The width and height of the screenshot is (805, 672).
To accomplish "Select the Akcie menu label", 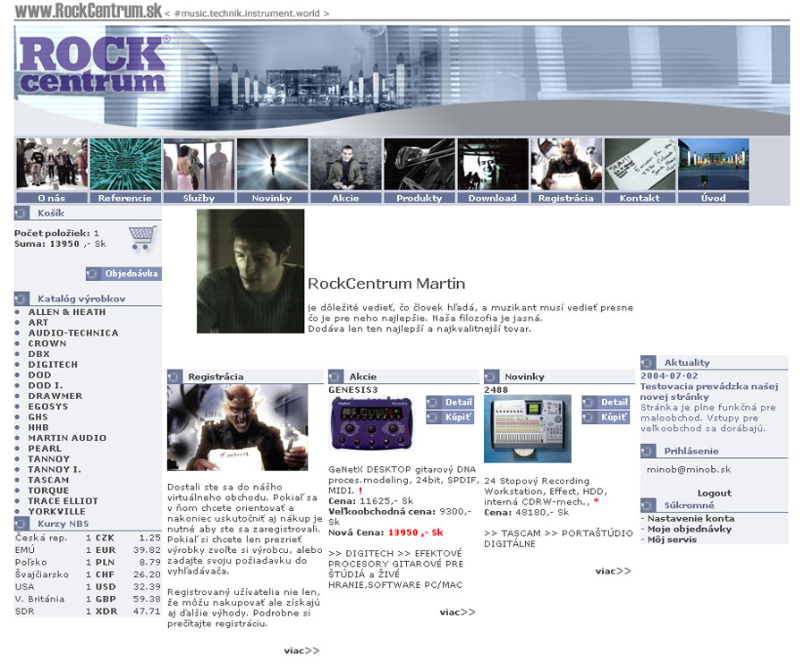I will point(346,198).
